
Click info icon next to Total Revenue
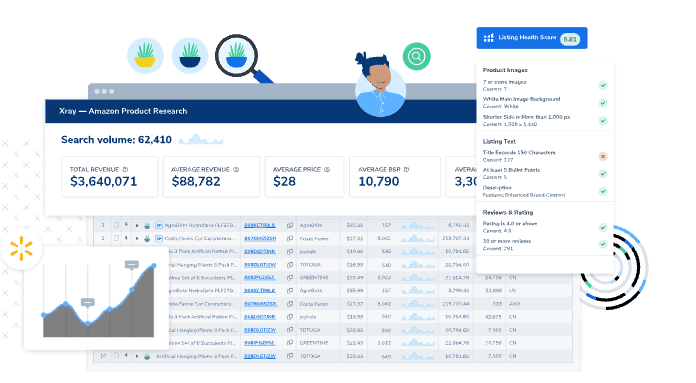point(125,170)
